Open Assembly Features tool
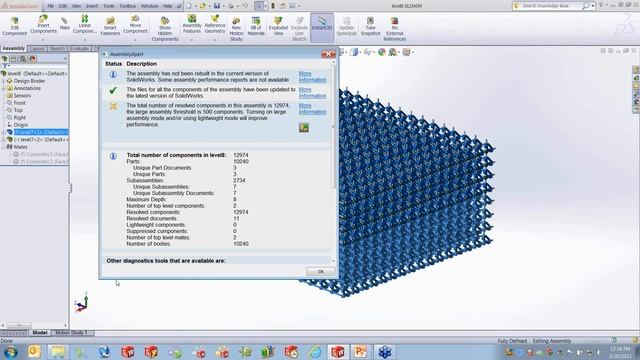This screenshot has width=640, height=360. pyautogui.click(x=192, y=24)
